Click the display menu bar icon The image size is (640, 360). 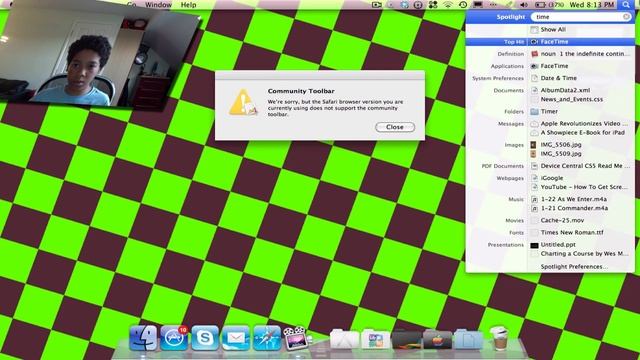tap(478, 5)
